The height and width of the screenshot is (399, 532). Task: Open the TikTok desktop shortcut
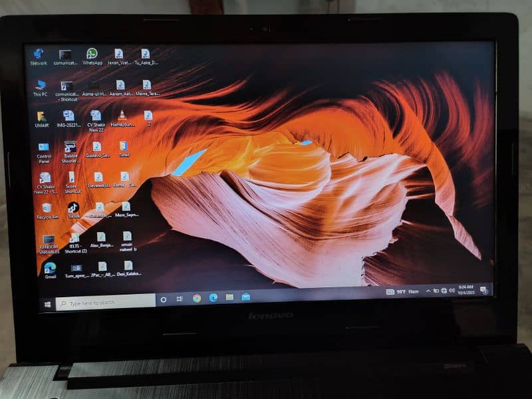73,208
